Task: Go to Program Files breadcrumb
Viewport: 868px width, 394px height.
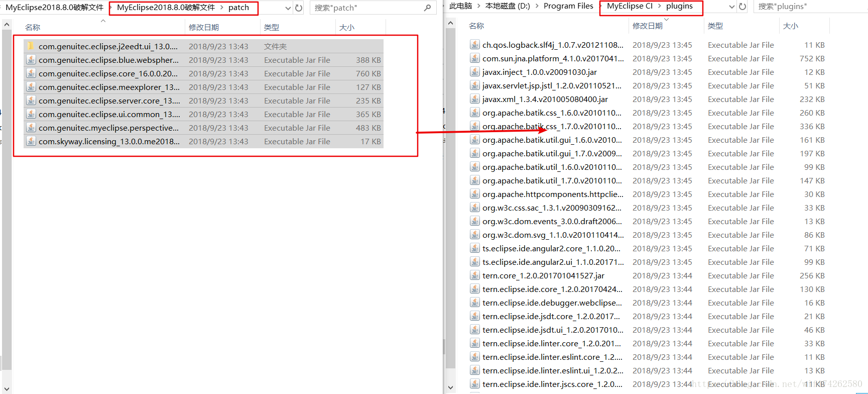Action: tap(568, 6)
